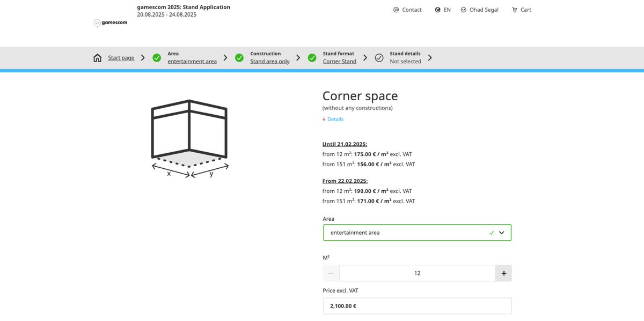Go to Start page link

(121, 58)
